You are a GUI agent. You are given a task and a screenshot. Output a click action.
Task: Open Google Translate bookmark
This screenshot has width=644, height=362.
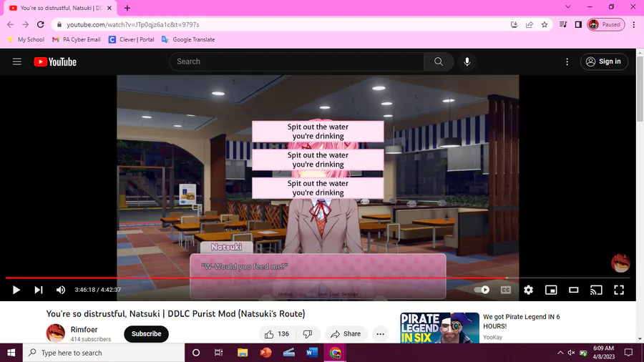(x=188, y=39)
